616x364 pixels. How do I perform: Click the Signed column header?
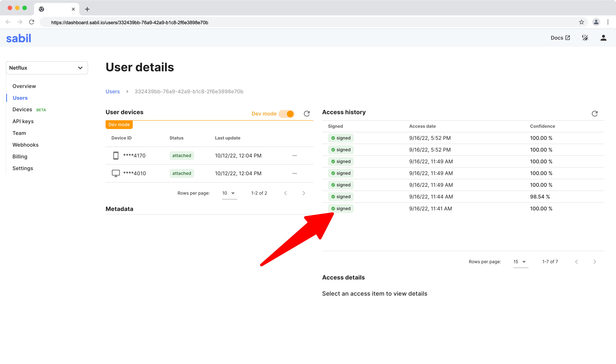[335, 126]
